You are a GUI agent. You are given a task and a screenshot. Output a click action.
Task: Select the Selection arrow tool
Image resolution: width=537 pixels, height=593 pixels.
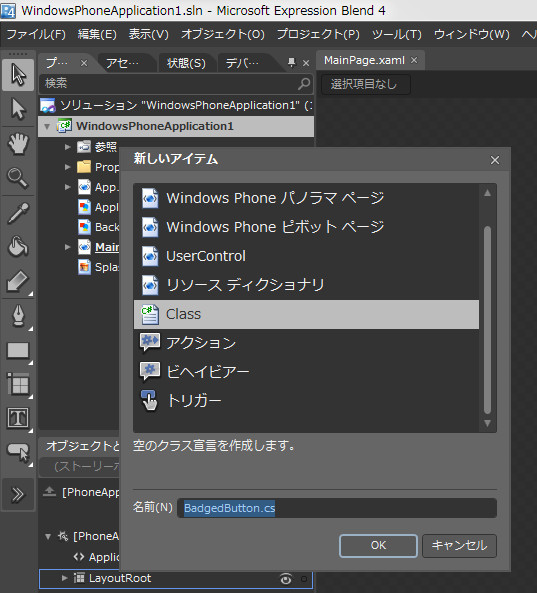pyautogui.click(x=18, y=74)
